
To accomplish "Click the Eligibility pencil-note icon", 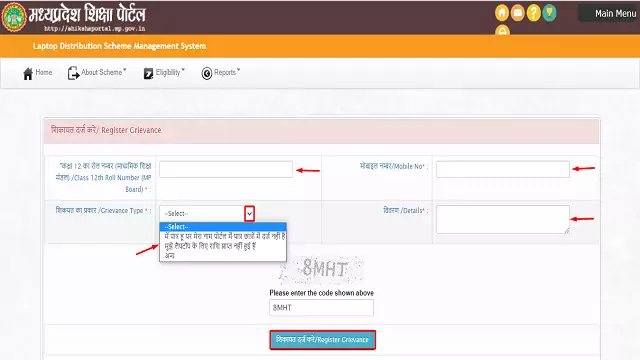I will [x=148, y=73].
